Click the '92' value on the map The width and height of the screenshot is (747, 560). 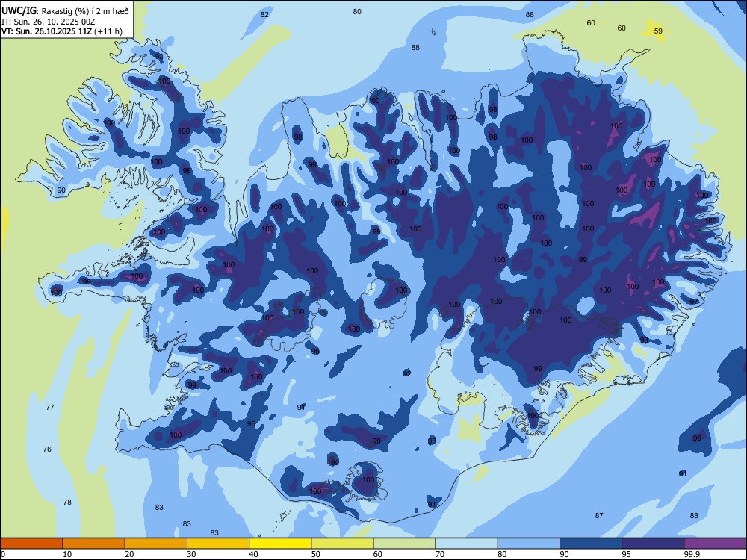pos(407,373)
